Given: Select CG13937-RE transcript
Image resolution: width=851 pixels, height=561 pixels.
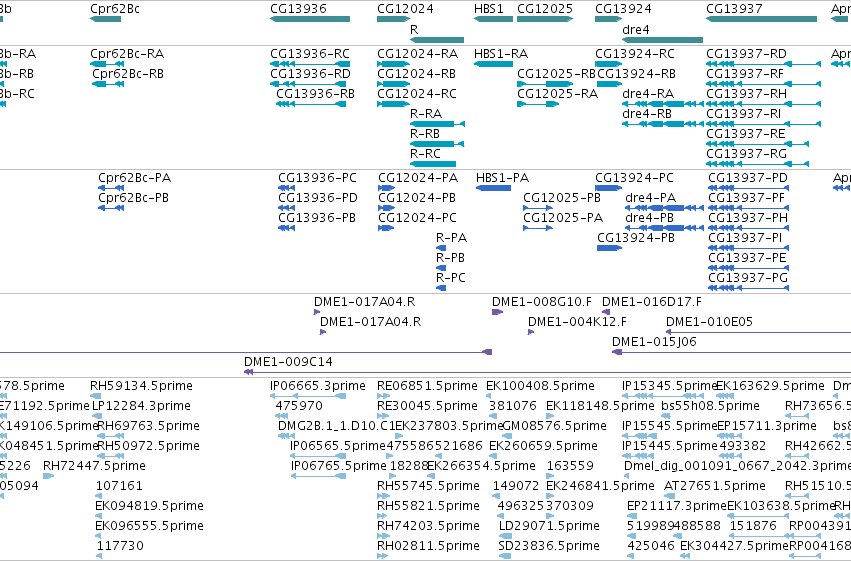Looking at the screenshot, I should click(x=758, y=144).
